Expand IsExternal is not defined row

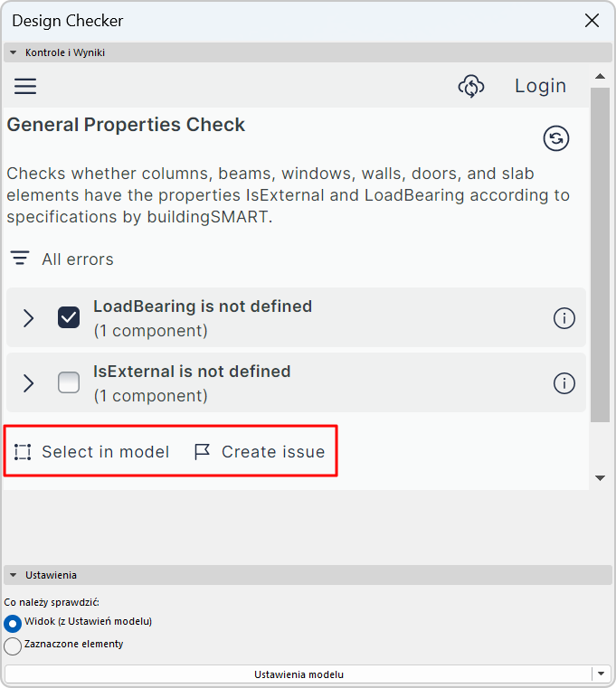(x=29, y=382)
